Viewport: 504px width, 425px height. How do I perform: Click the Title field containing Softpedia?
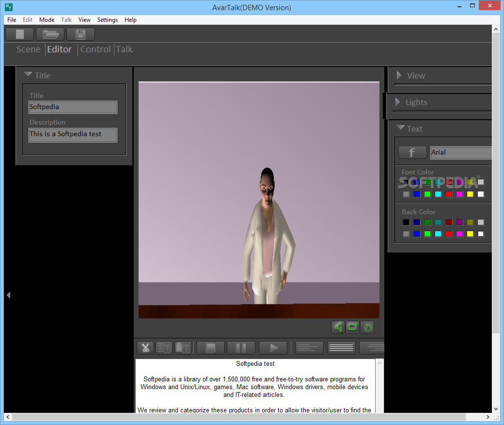tap(73, 107)
